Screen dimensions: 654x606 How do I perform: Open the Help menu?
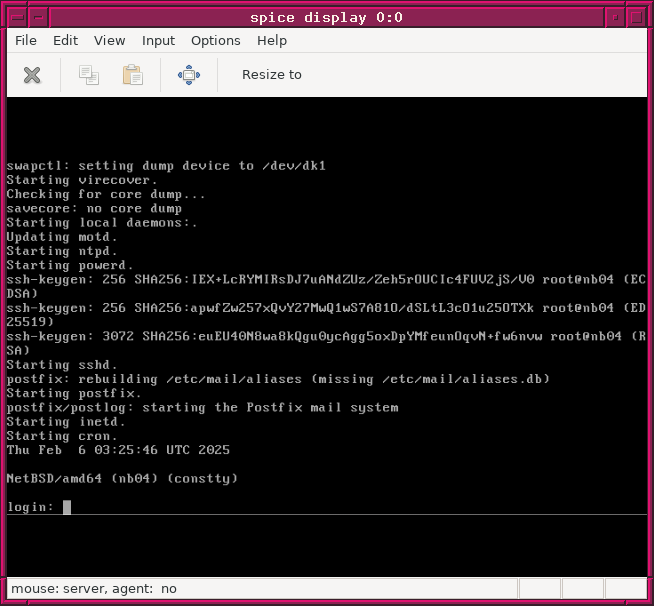tap(271, 41)
